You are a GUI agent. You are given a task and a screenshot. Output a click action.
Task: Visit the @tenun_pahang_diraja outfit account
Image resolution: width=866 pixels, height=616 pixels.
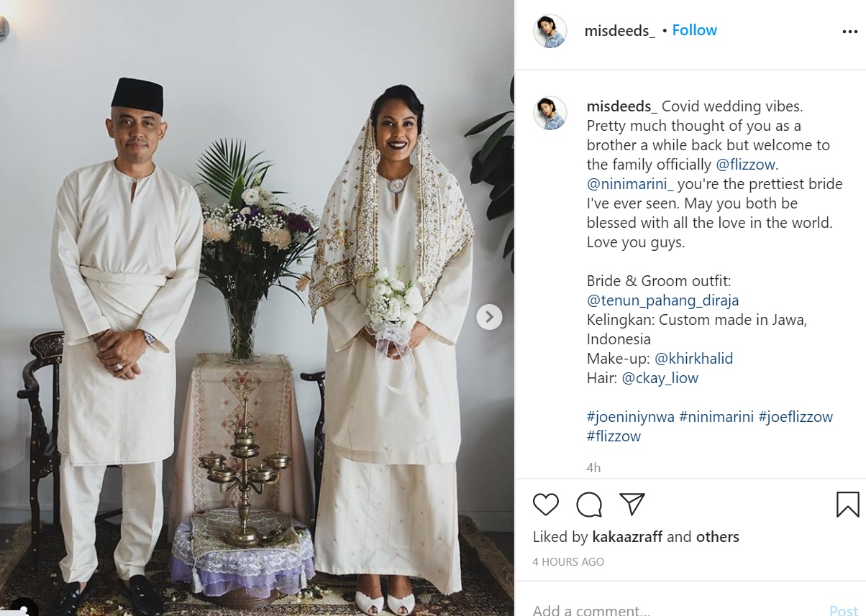pyautogui.click(x=663, y=300)
